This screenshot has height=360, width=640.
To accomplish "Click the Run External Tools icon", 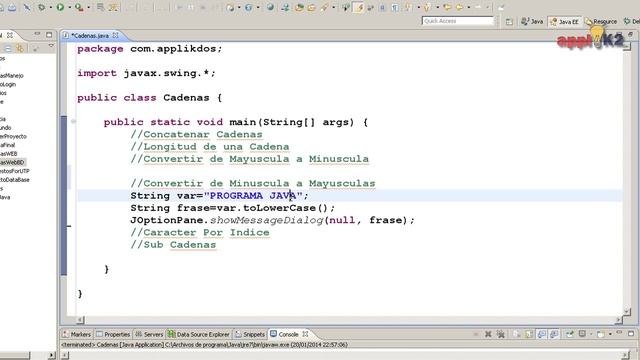I will (79, 7).
